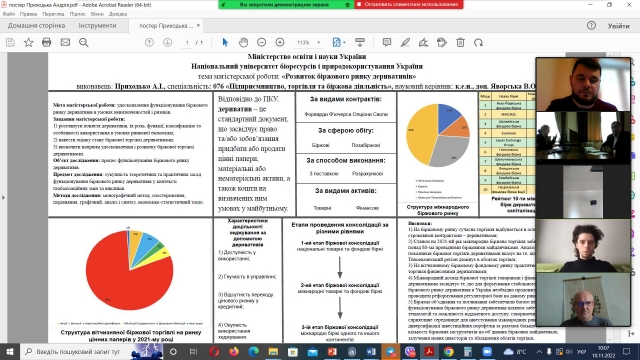Activate the Hand pan tool
The width and height of the screenshot is (640, 360).
pos(243,42)
